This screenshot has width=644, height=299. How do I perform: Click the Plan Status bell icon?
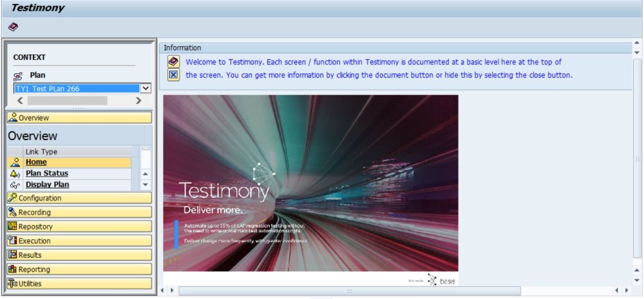coord(15,174)
